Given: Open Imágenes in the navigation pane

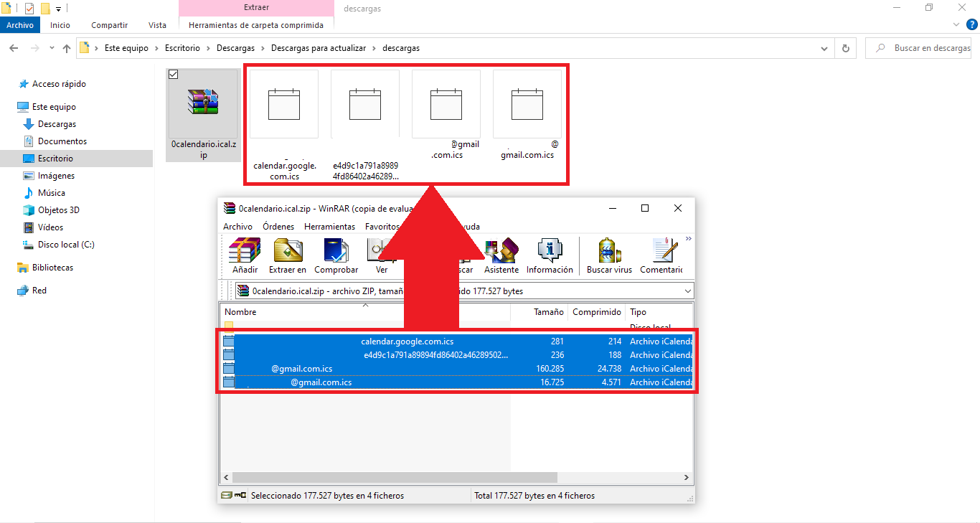Looking at the screenshot, I should pos(56,176).
